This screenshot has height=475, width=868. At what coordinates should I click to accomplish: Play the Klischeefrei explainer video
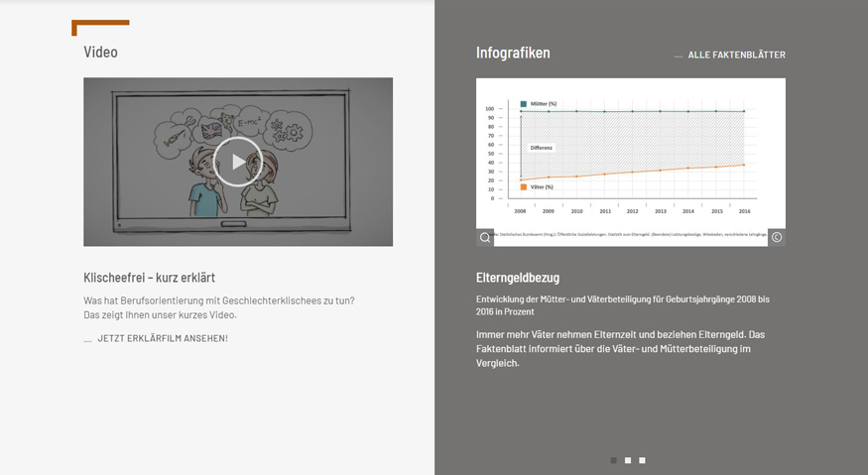pos(238,162)
